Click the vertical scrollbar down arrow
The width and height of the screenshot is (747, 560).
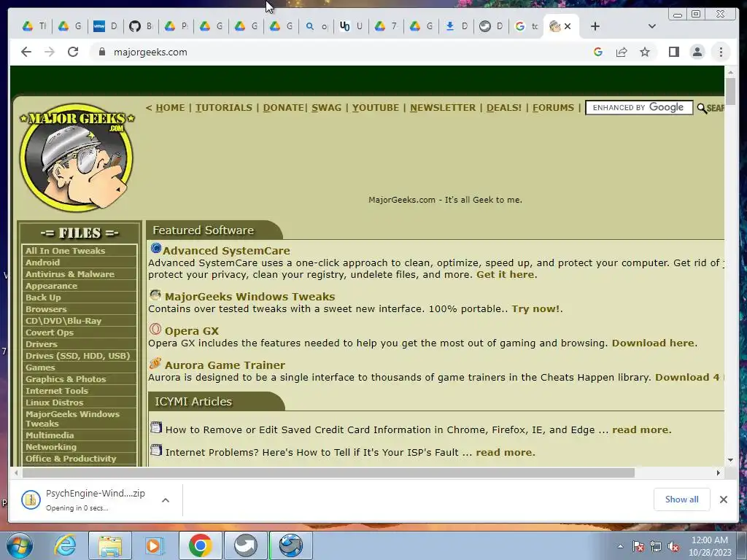[x=730, y=460]
